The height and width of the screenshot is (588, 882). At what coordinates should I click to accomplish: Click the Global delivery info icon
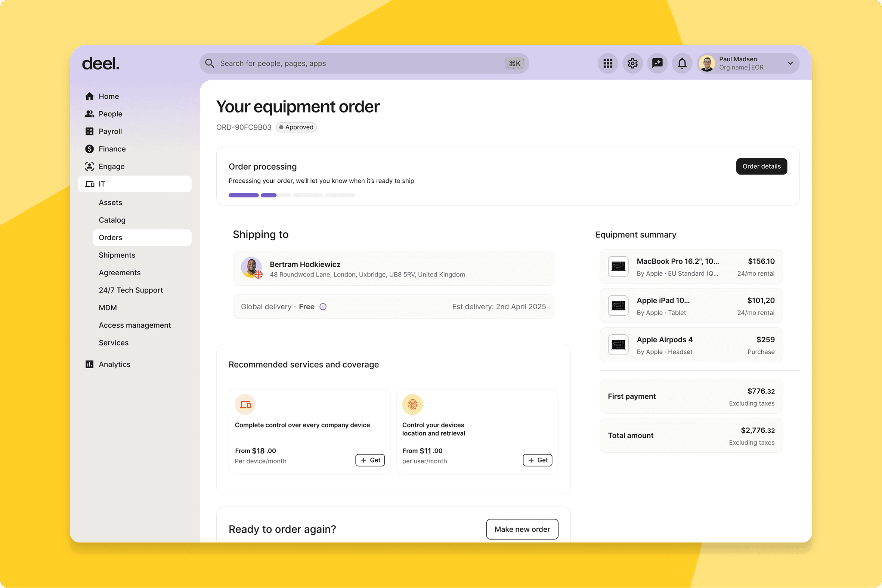323,307
